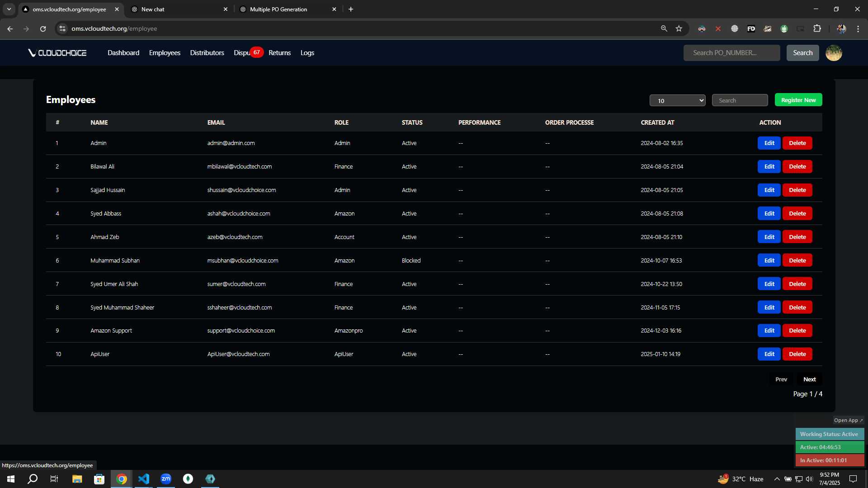Show hidden system tray icons
Image resolution: width=868 pixels, height=488 pixels.
point(777,479)
